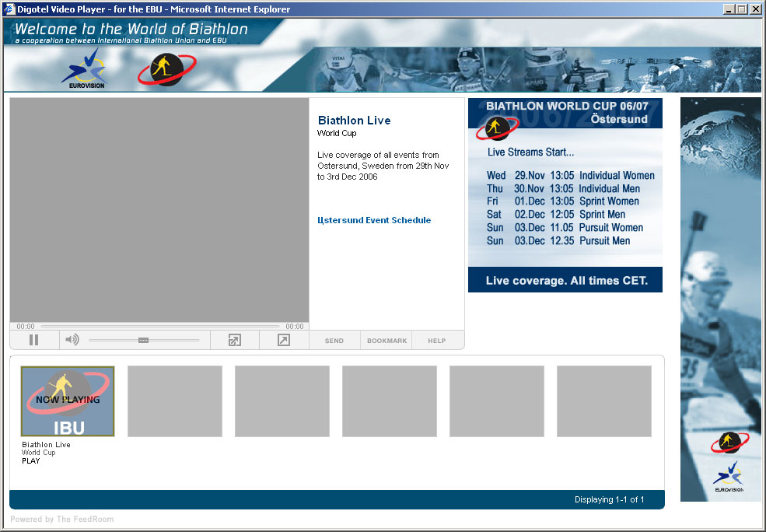Select the Now Playing IBU thumbnail
Image resolution: width=766 pixels, height=532 pixels.
pos(68,401)
